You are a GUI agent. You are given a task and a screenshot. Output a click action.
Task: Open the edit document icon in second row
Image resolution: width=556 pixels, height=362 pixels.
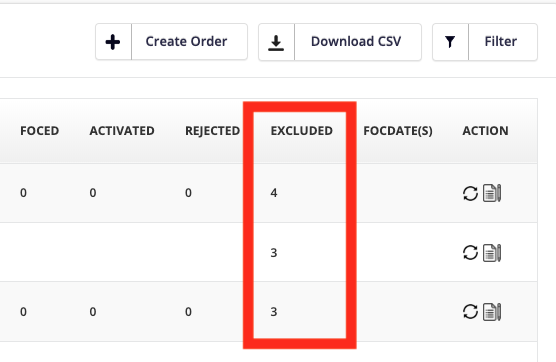pos(492,253)
